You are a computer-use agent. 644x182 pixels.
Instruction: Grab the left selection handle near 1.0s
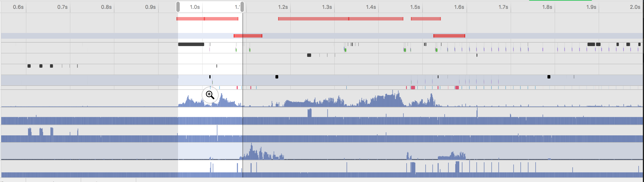click(x=178, y=7)
